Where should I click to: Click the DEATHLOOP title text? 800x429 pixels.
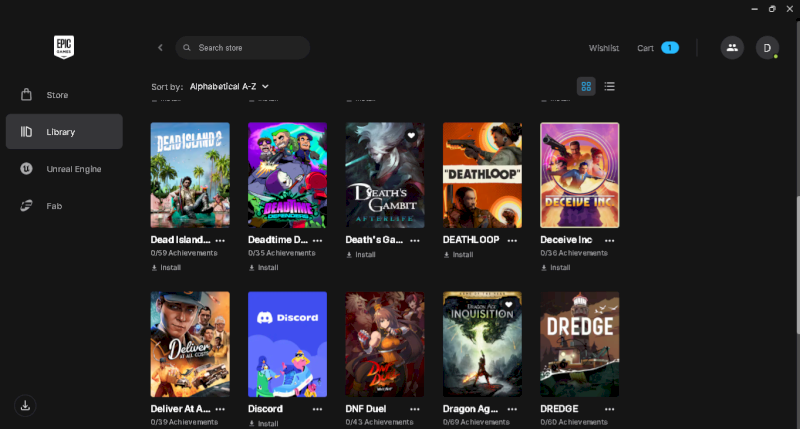pyautogui.click(x=471, y=240)
